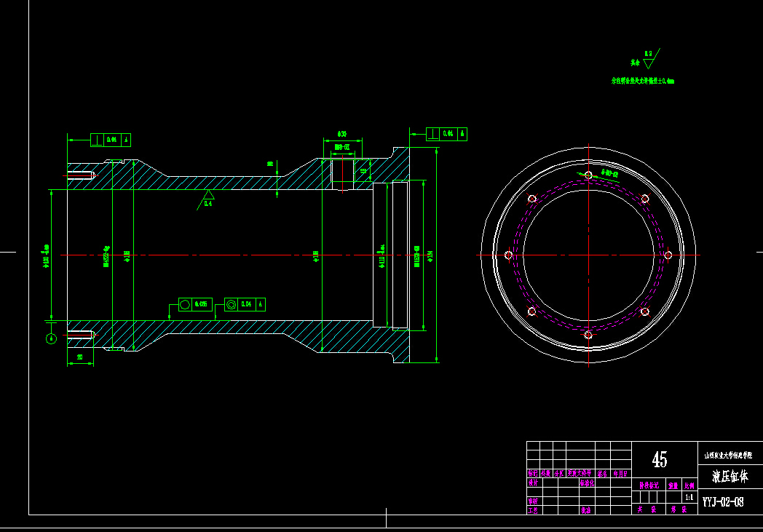
Task: Click the roundness tolerance frame below the bore
Action: [195, 304]
